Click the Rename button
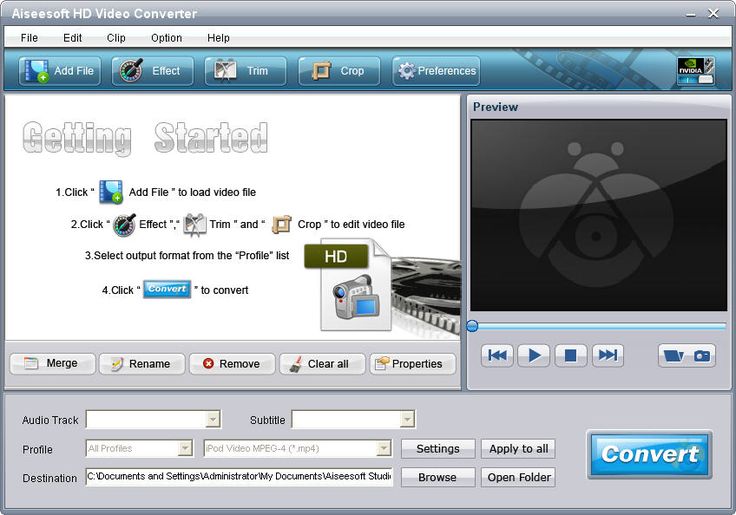The width and height of the screenshot is (736, 515). 142,363
